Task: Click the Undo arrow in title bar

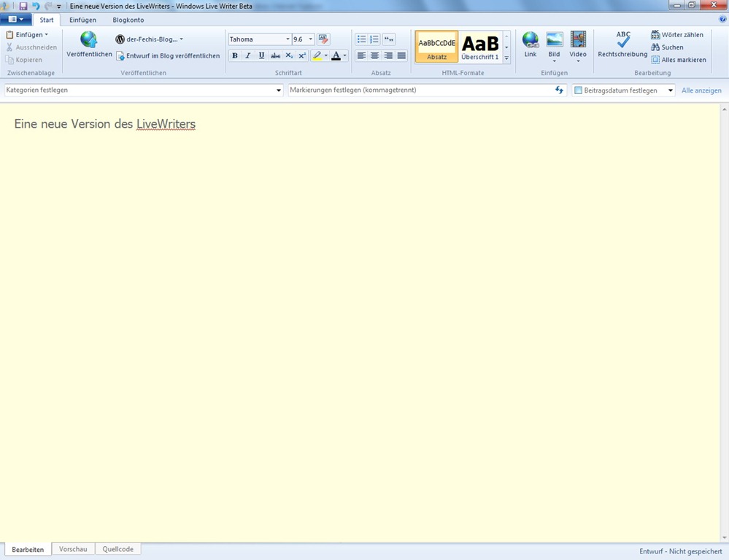Action: pos(36,6)
